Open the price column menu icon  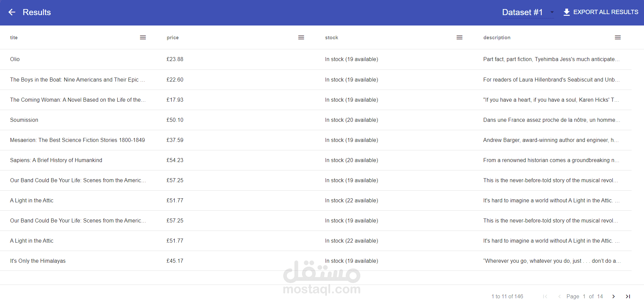pyautogui.click(x=301, y=38)
